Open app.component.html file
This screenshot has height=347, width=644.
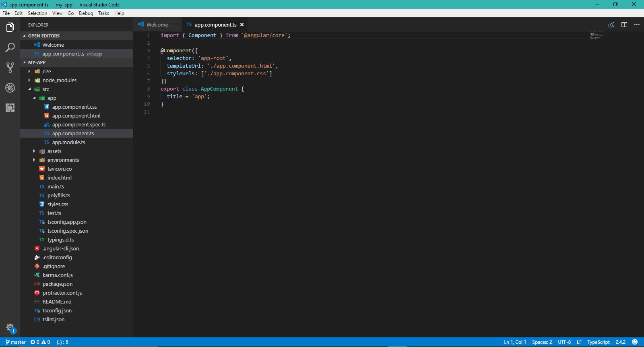pyautogui.click(x=76, y=116)
